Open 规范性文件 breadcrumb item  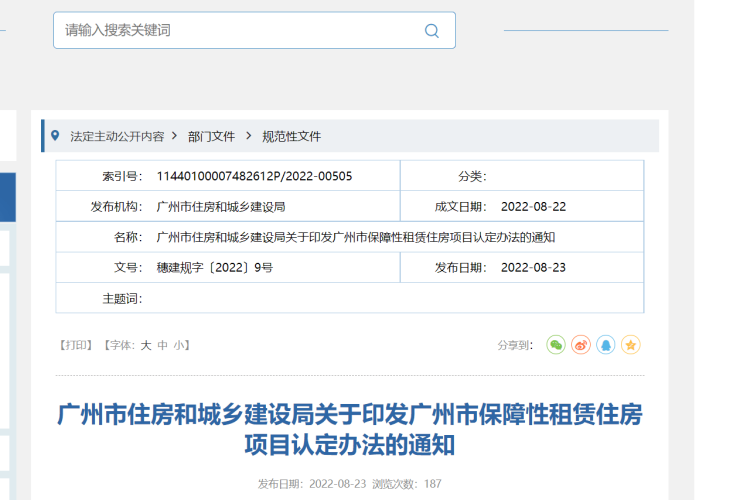[x=291, y=136]
